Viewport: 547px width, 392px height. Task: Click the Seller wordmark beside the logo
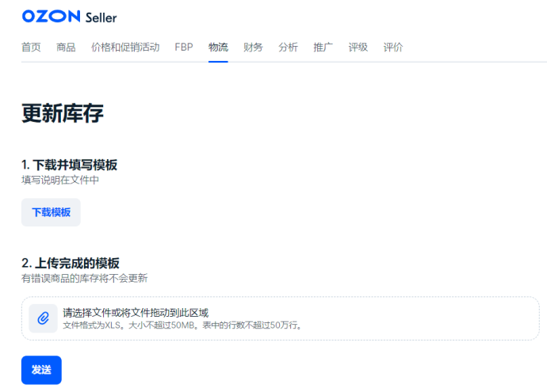[x=101, y=17]
